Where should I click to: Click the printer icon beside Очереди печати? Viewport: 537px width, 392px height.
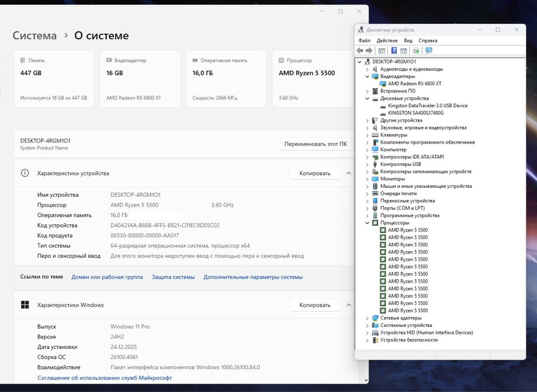(x=375, y=193)
